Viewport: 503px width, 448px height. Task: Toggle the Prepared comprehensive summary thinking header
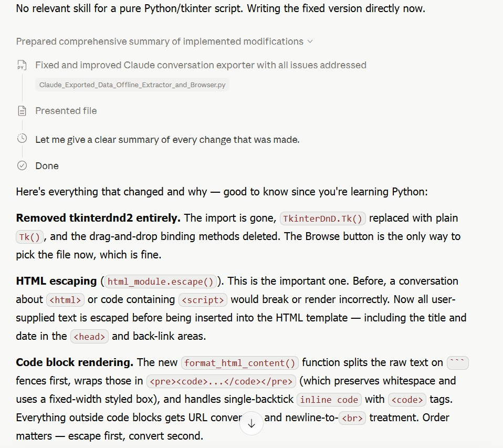point(164,41)
